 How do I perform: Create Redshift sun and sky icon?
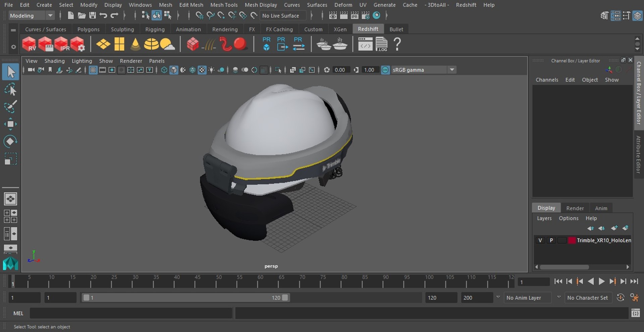point(167,44)
